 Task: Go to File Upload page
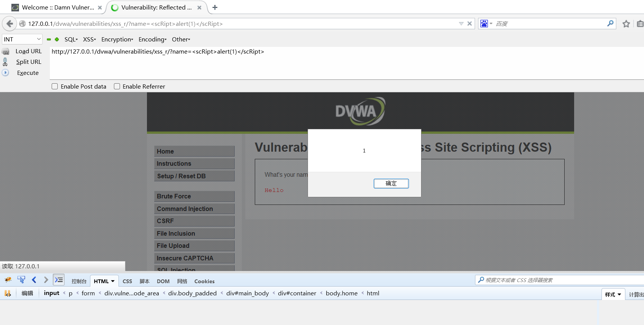pos(194,246)
